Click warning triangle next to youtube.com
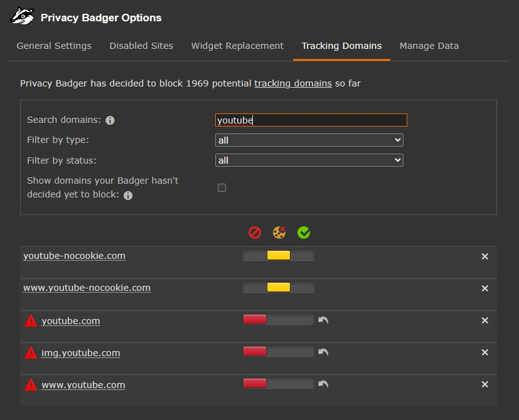The image size is (519, 420). pos(31,321)
